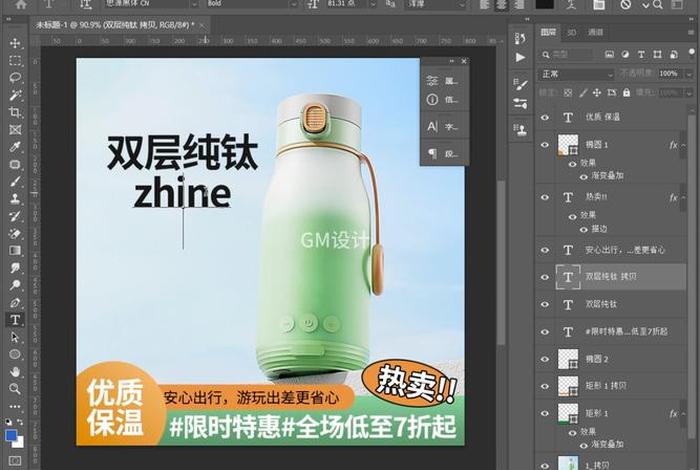Switch to the 图层 (Layers) tab
Screen dimensions: 700x470
[x=548, y=32]
